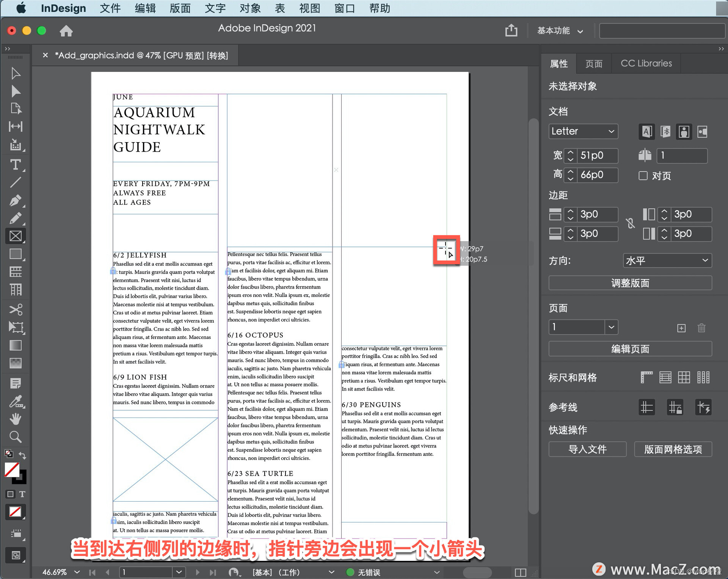The width and height of the screenshot is (728, 579).
Task: Enable the 对页 facing pages checkbox
Action: [643, 176]
